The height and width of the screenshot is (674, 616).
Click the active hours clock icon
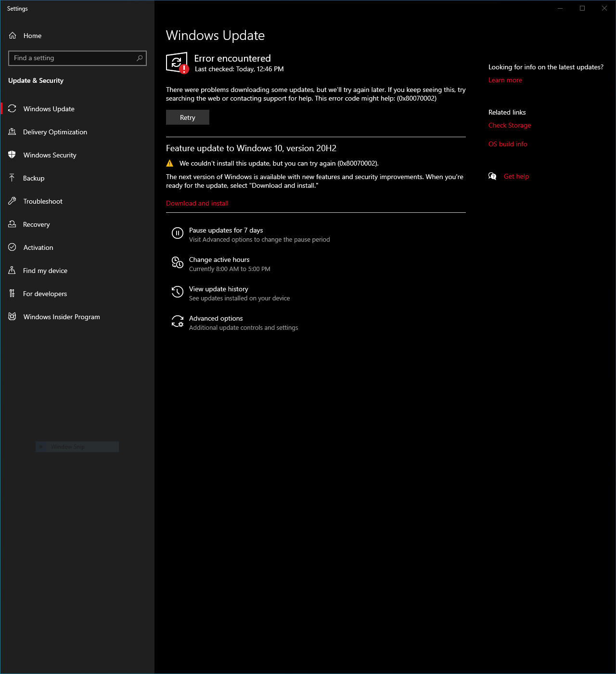click(x=178, y=263)
